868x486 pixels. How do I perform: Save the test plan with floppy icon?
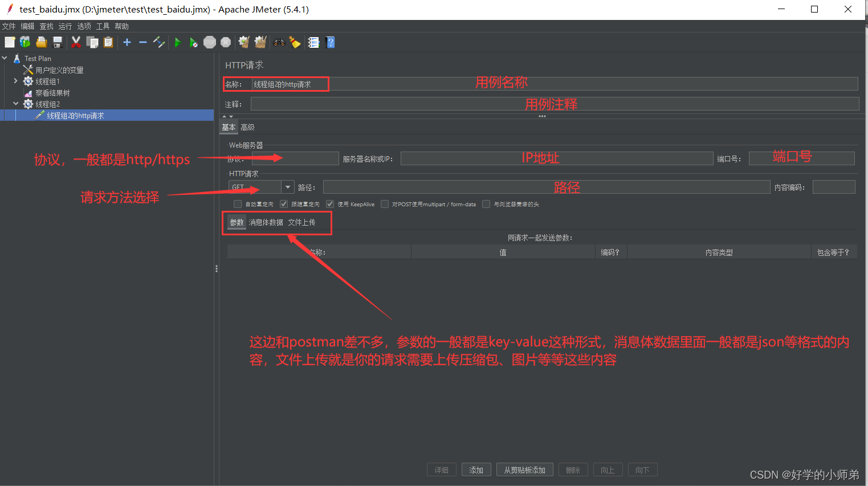click(x=57, y=42)
